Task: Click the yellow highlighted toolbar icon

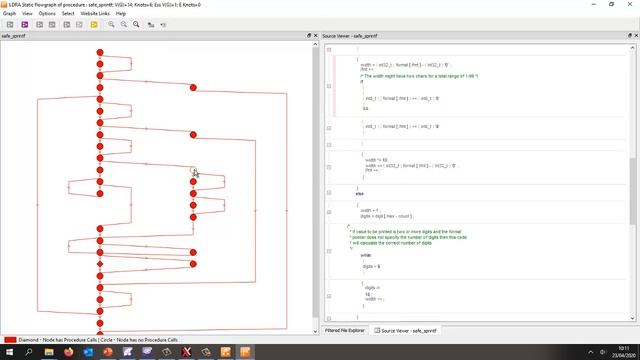Action: pyautogui.click(x=94, y=25)
